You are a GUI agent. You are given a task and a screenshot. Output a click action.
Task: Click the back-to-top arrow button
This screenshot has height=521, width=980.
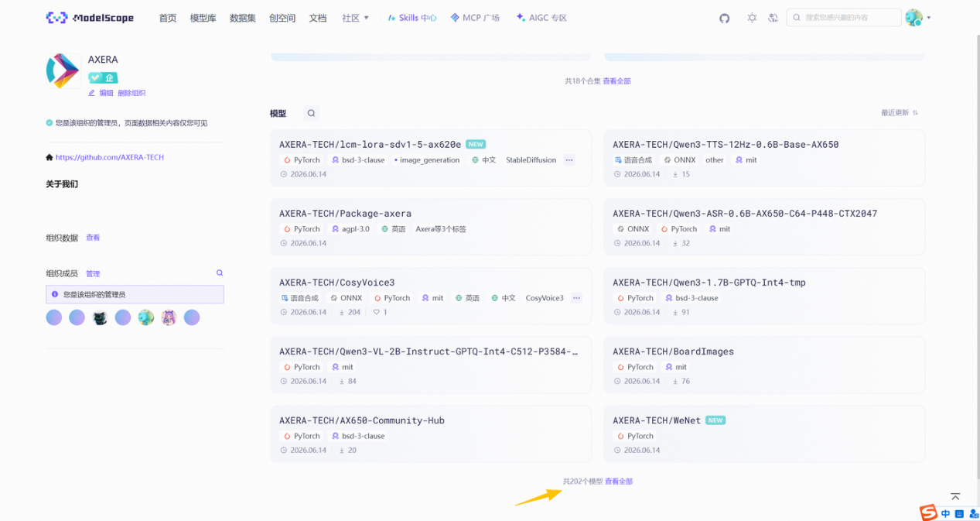[955, 496]
